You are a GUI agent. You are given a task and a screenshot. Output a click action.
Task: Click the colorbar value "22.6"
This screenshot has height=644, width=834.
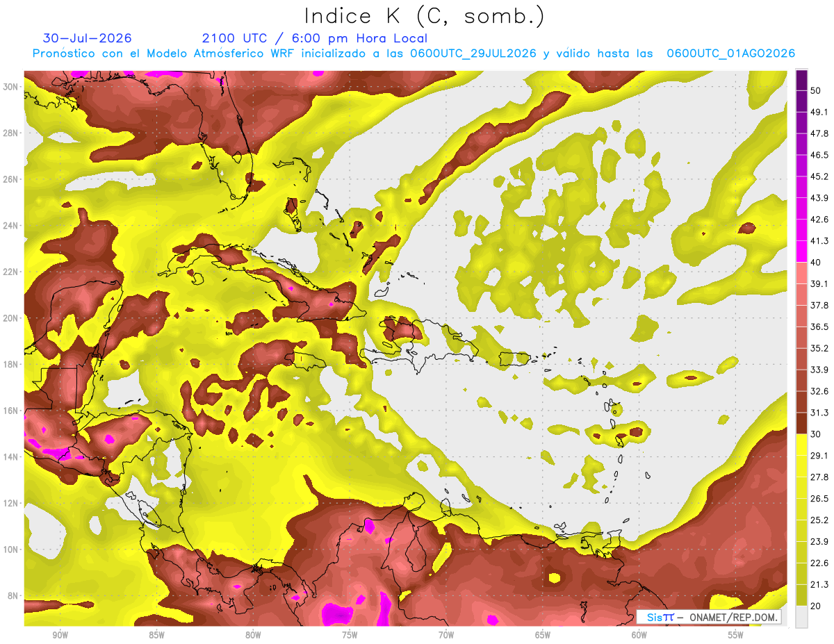point(819,563)
